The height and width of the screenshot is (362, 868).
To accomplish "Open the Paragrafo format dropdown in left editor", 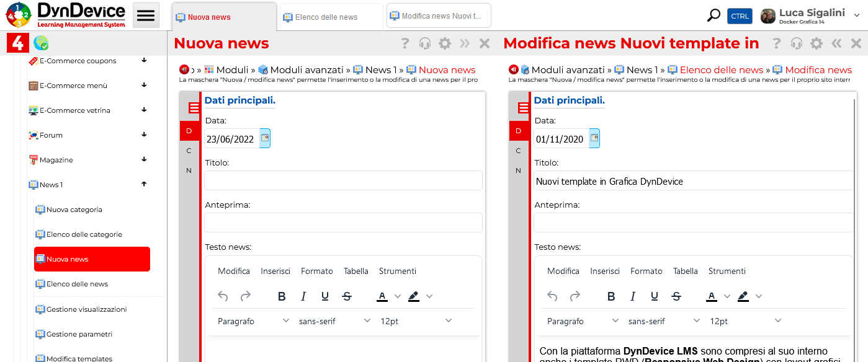I will pos(253,321).
